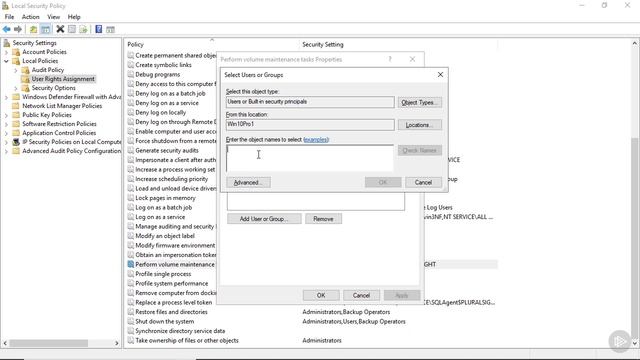Viewport: 640px width, 360px height.
Task: Select Take ownership of files policy
Action: 187,340
